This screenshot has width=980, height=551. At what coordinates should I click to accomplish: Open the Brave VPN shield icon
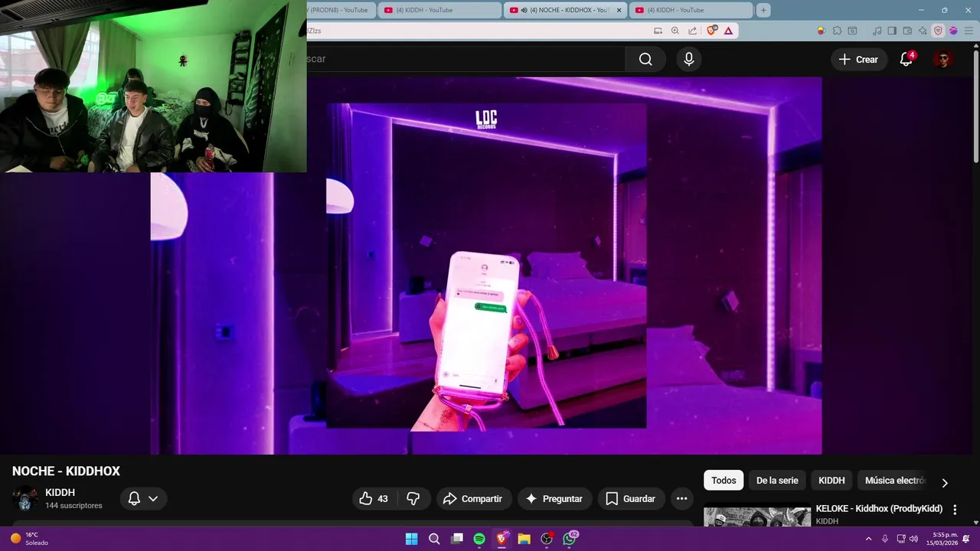click(938, 31)
